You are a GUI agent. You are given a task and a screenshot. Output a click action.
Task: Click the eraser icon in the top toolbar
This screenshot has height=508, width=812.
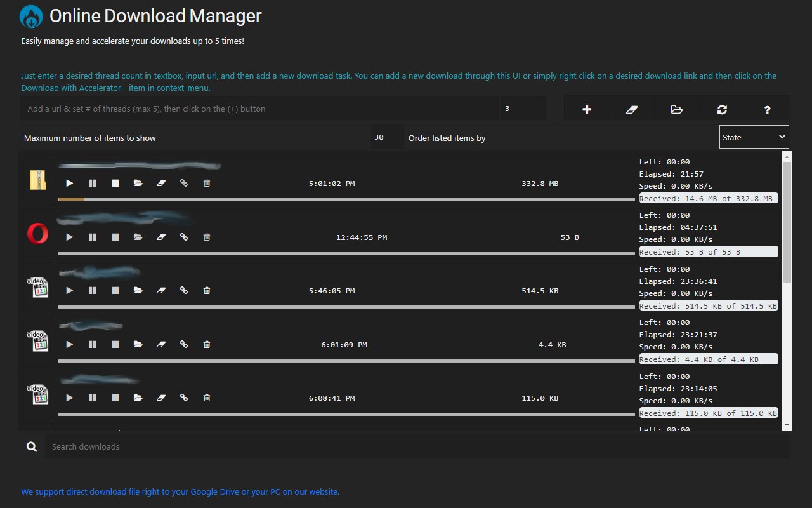[x=631, y=109]
